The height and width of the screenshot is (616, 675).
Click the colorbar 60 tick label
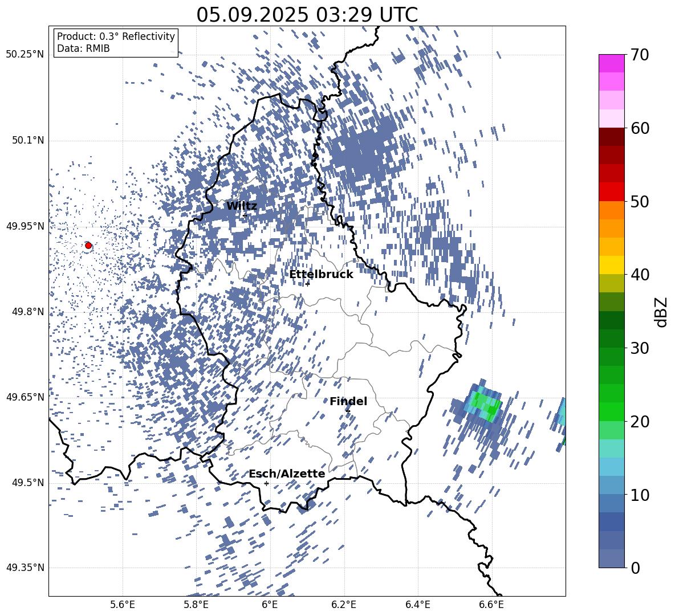click(640, 128)
